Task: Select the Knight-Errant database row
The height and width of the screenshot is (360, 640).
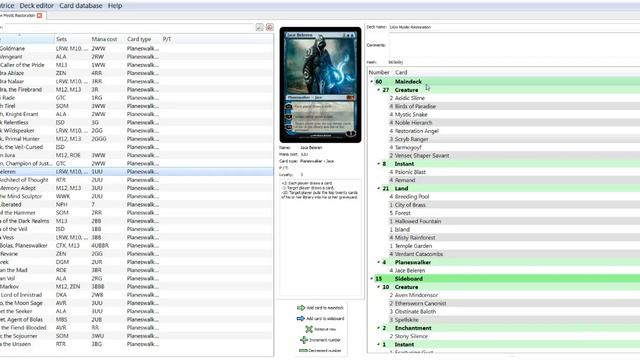Action: coord(136,114)
